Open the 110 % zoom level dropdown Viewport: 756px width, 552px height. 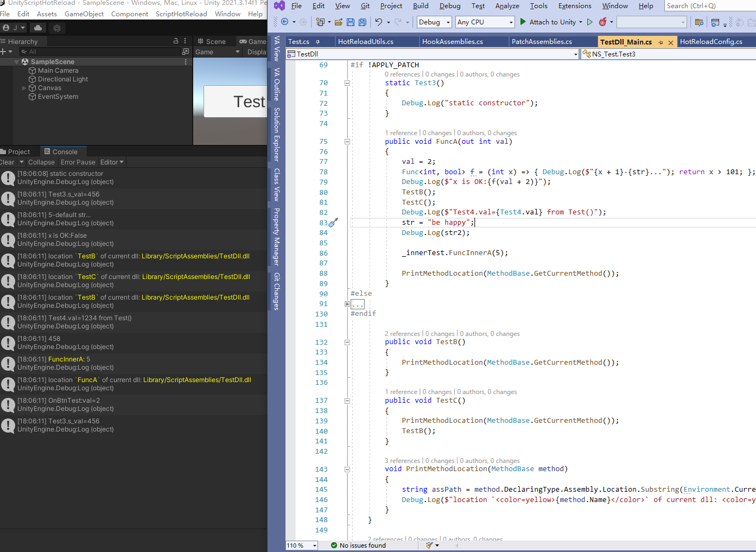pos(302,545)
